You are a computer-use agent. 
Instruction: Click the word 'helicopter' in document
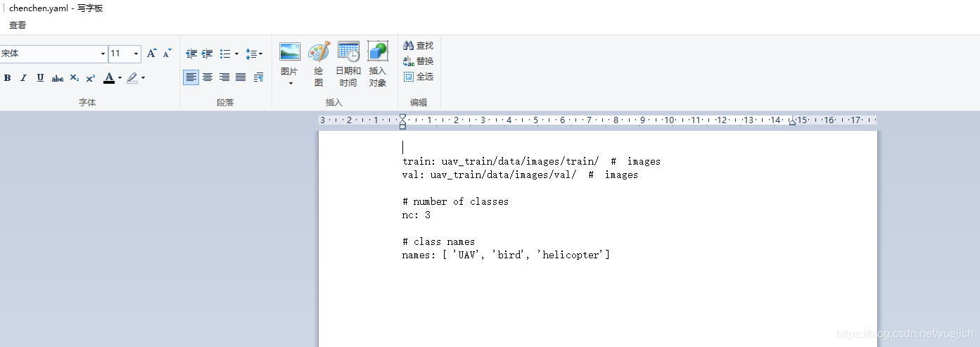point(571,255)
